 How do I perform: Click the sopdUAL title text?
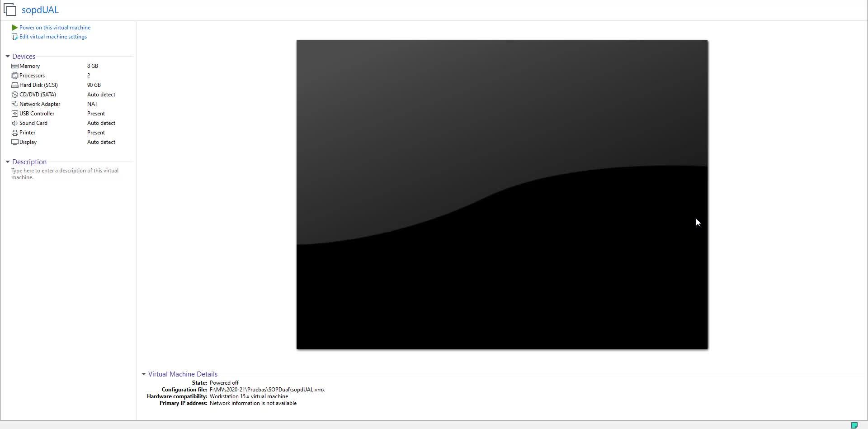point(40,10)
